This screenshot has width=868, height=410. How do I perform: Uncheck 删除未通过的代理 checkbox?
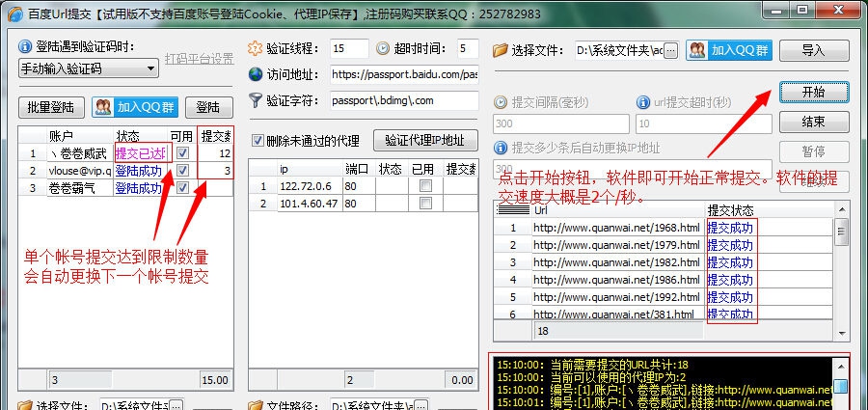pos(258,140)
